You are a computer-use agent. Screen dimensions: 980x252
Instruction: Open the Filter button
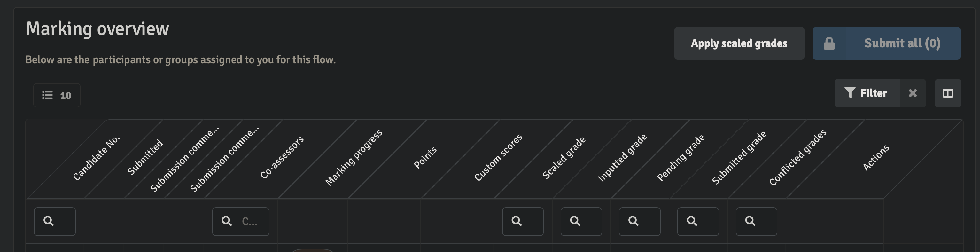pos(867,93)
